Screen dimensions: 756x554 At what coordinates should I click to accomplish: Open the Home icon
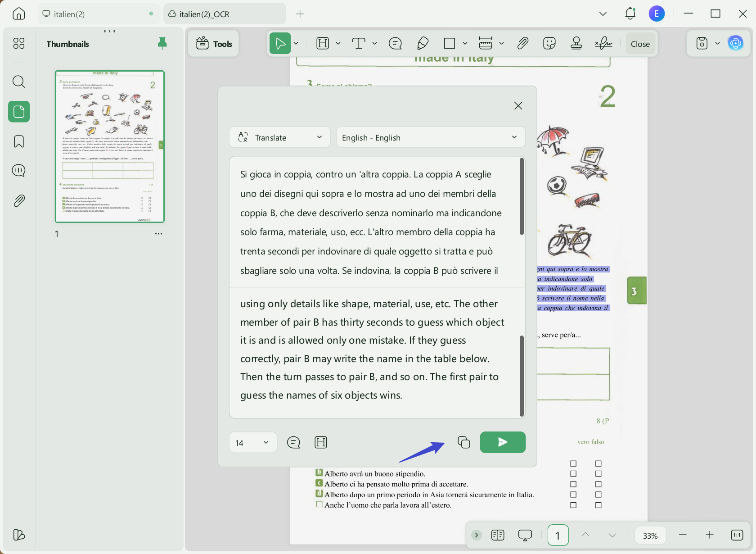coord(19,14)
